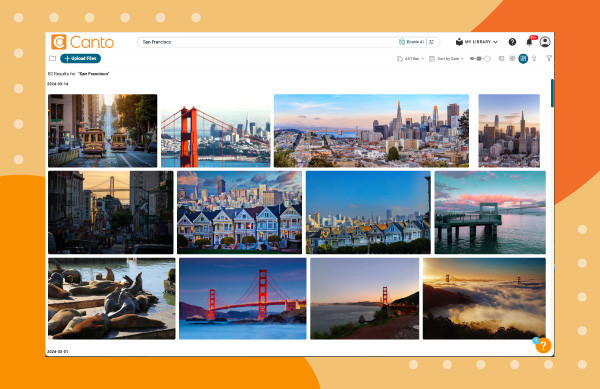Toggle the folder panel icon beside Upload Files
This screenshot has height=389, width=600.
52,58
